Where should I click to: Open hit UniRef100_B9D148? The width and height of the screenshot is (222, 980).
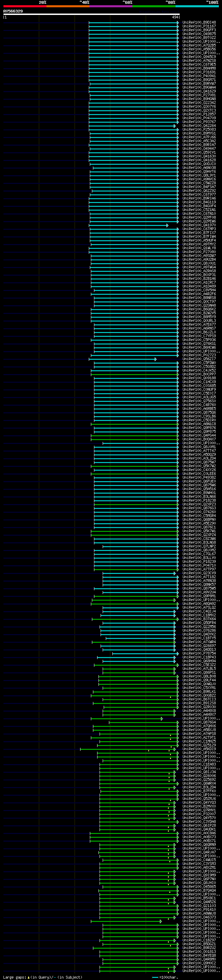(x=199, y=23)
